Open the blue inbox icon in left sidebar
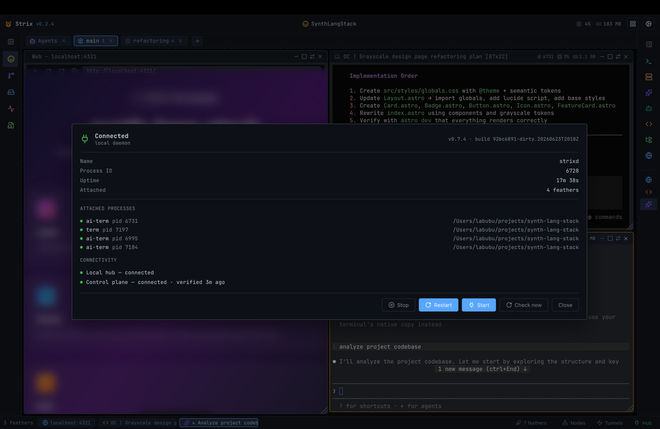The image size is (660, 429). [11, 92]
